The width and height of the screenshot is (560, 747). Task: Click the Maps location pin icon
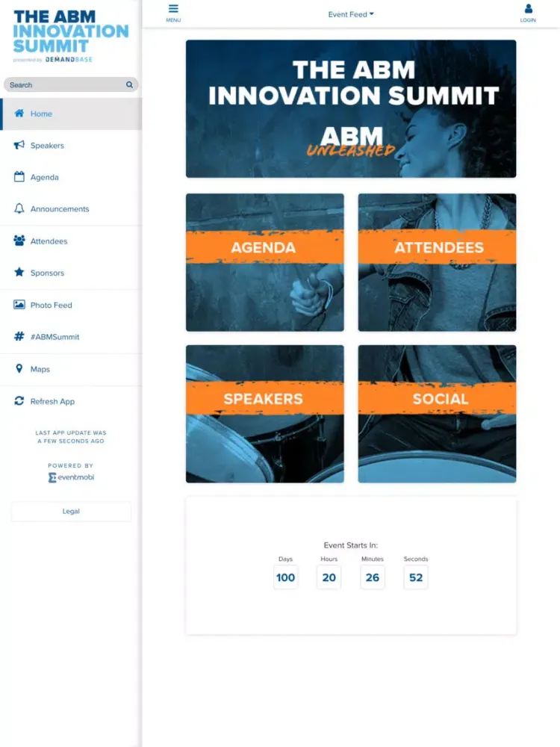[x=19, y=368]
